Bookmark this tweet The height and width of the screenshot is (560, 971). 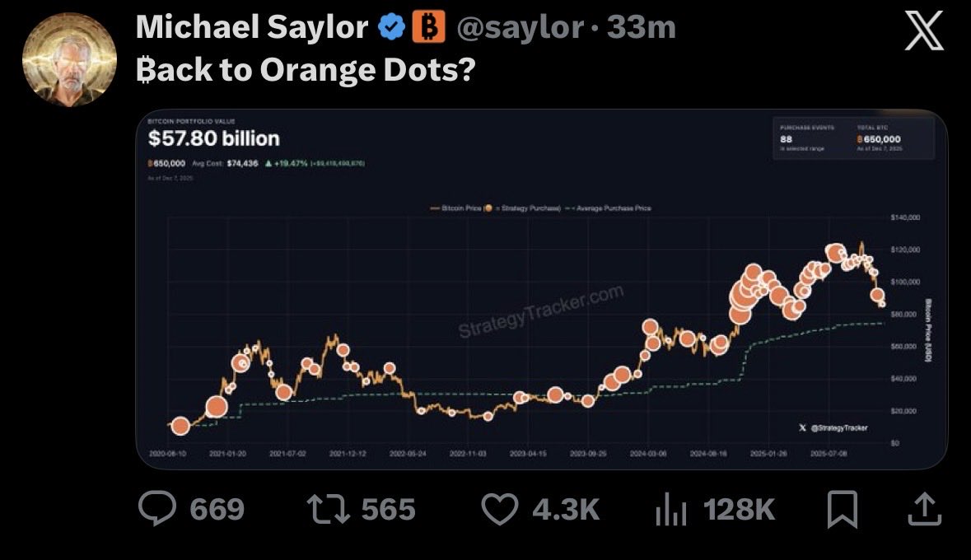click(843, 508)
